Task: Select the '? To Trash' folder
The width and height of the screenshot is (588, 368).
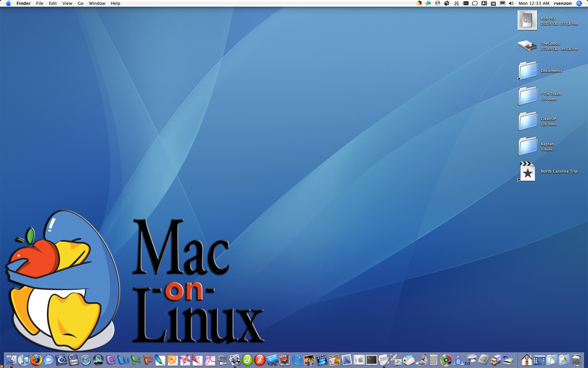Action: (x=527, y=96)
